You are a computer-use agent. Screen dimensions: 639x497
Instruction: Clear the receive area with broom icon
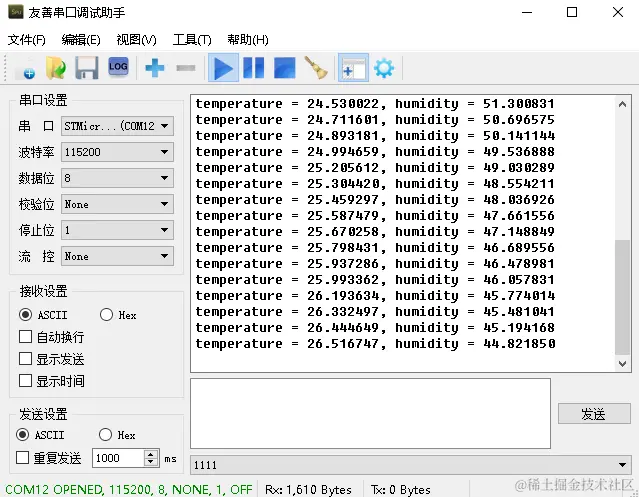click(316, 68)
